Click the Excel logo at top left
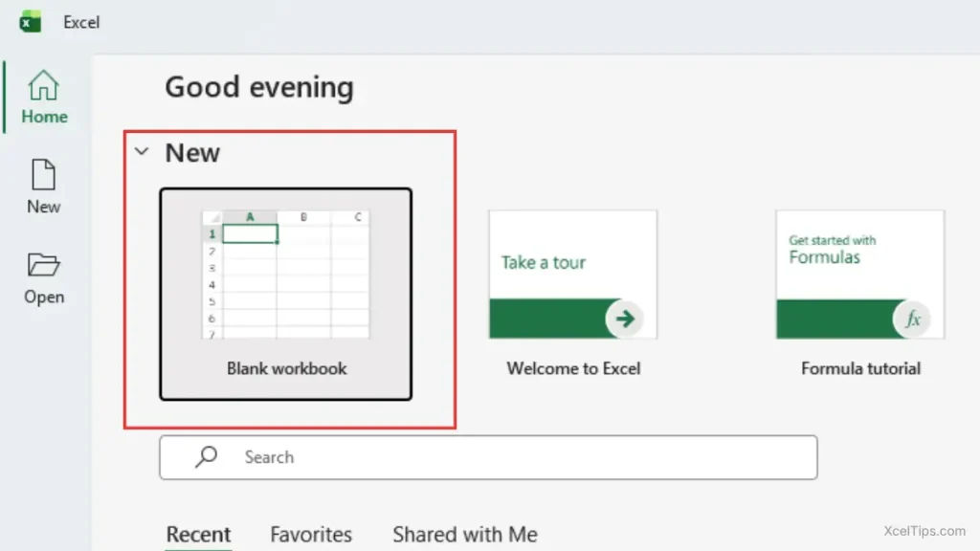This screenshot has height=551, width=980. pos(29,21)
